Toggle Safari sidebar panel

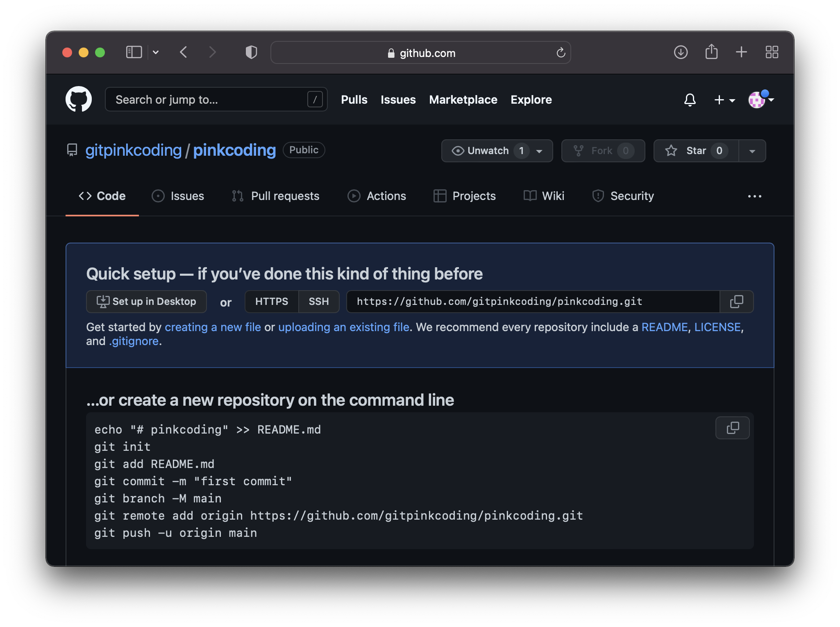134,52
